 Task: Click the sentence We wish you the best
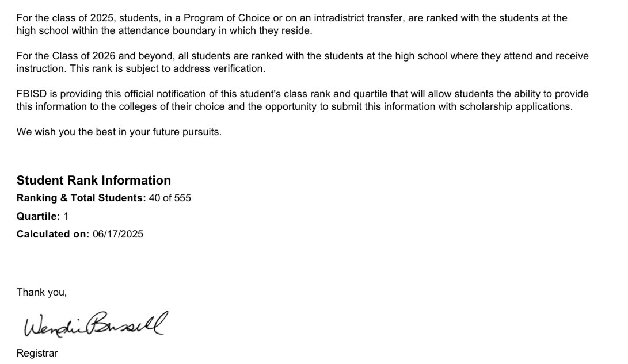pyautogui.click(x=119, y=132)
